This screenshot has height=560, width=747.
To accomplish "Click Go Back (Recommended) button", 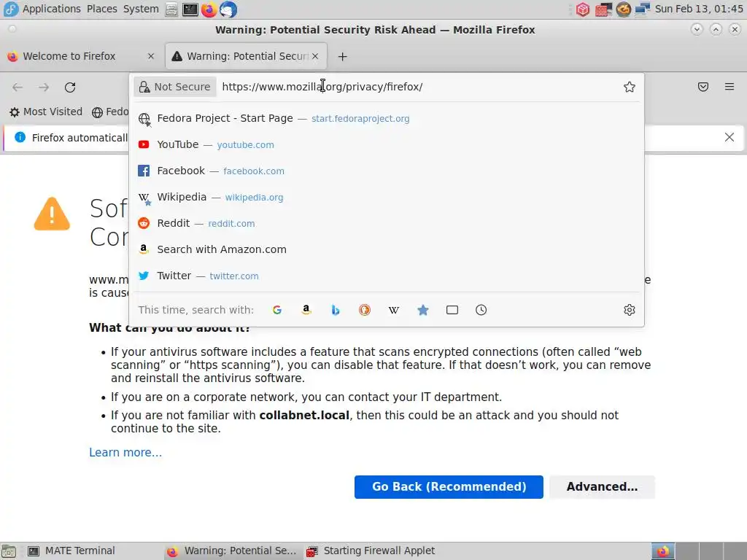I will pyautogui.click(x=449, y=486).
